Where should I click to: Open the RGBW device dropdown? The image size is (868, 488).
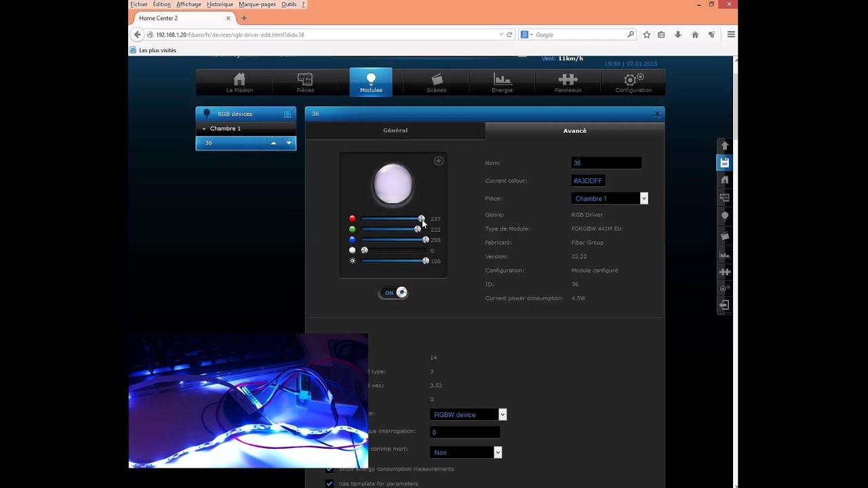point(469,415)
